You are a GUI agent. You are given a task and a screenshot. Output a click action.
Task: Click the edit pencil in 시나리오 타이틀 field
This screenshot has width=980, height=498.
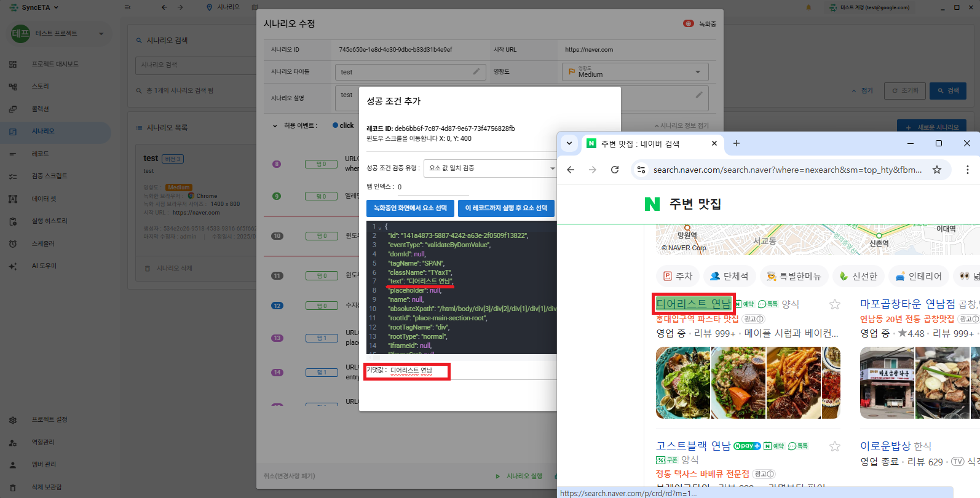476,71
